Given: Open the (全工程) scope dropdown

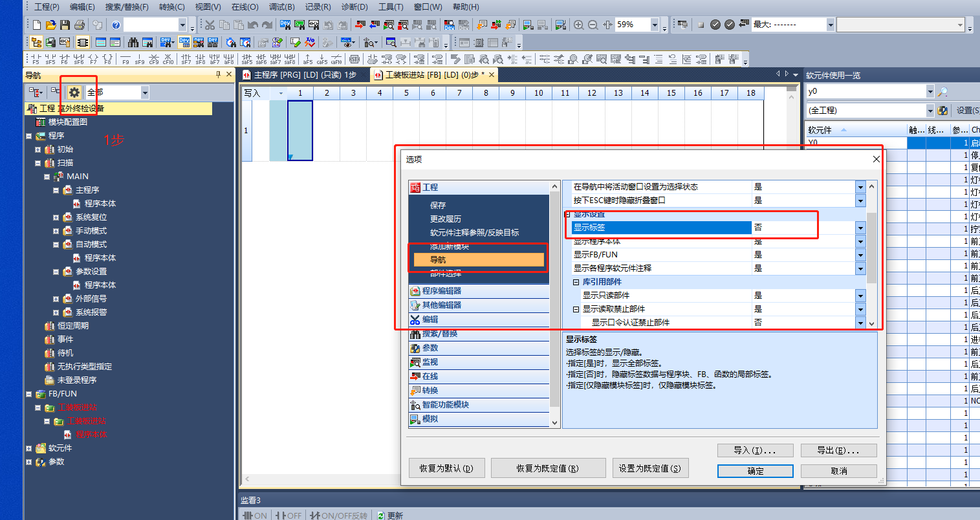Looking at the screenshot, I should pos(930,111).
